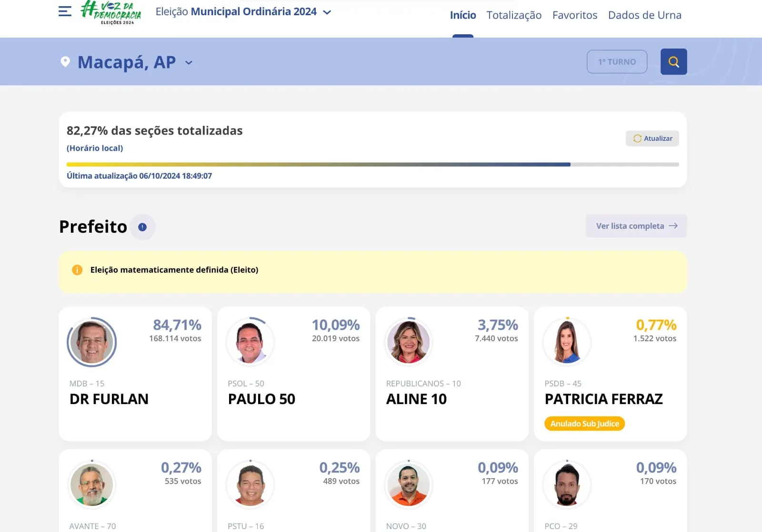Image resolution: width=762 pixels, height=532 pixels.
Task: Click the 20.019 votos count
Action: tap(336, 338)
